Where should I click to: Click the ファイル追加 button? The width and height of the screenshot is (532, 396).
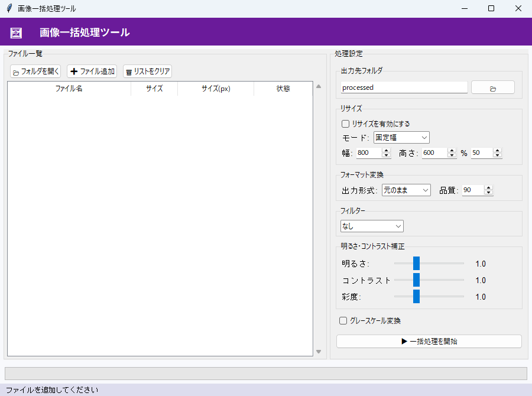[x=92, y=72]
